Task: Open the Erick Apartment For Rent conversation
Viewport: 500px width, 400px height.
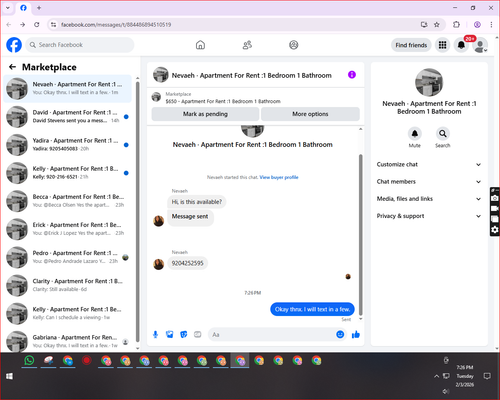Action: (x=68, y=229)
